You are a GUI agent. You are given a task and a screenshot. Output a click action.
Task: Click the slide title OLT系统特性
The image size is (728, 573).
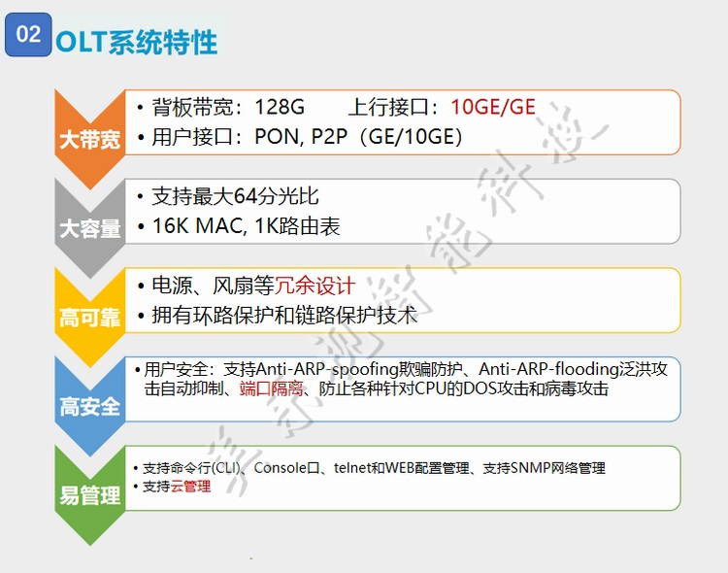click(x=137, y=42)
